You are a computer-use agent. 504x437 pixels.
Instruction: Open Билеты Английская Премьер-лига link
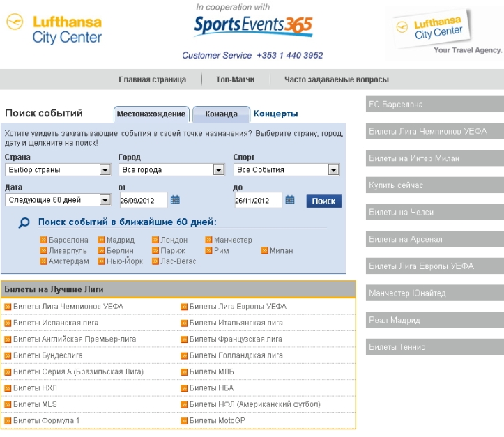75,339
